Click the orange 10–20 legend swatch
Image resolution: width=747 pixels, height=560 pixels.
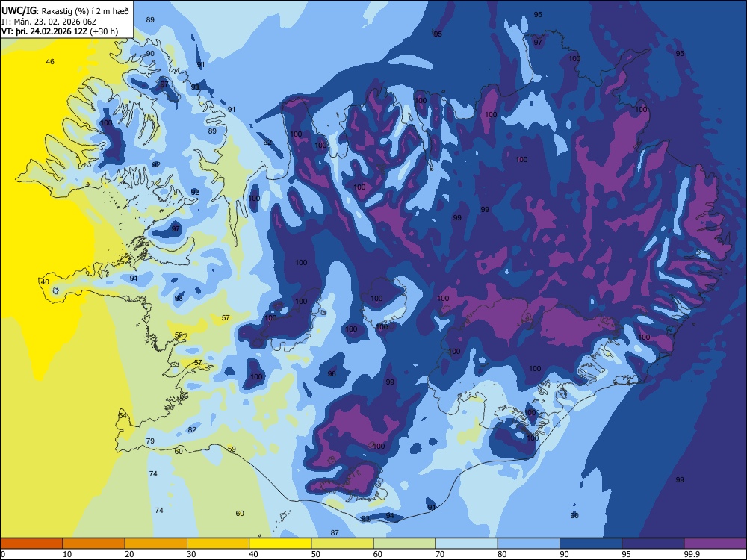(x=94, y=544)
